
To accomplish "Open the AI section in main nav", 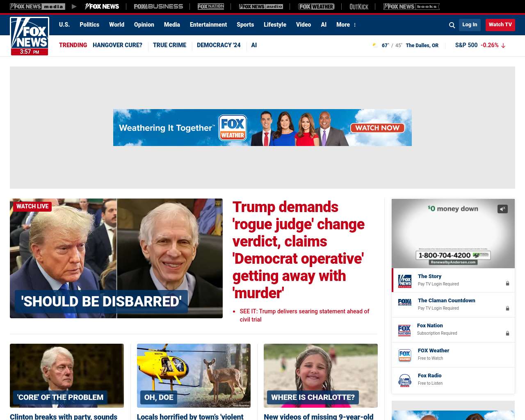I will click(324, 25).
